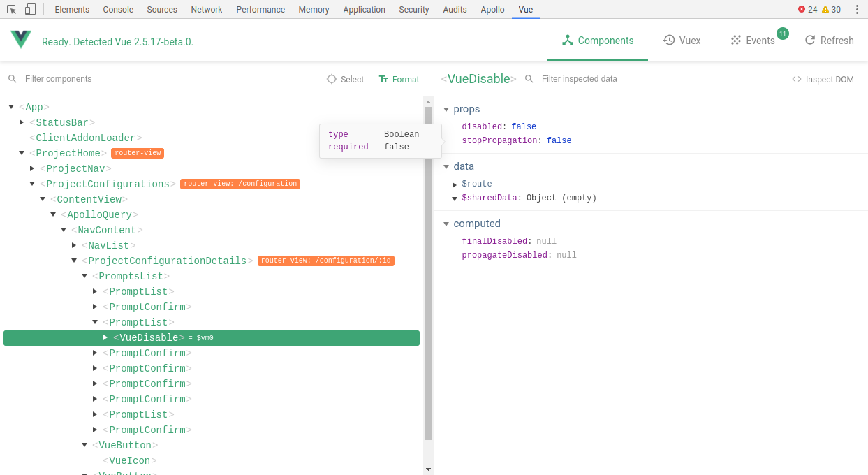Open the Console DevTools tab

[118, 10]
